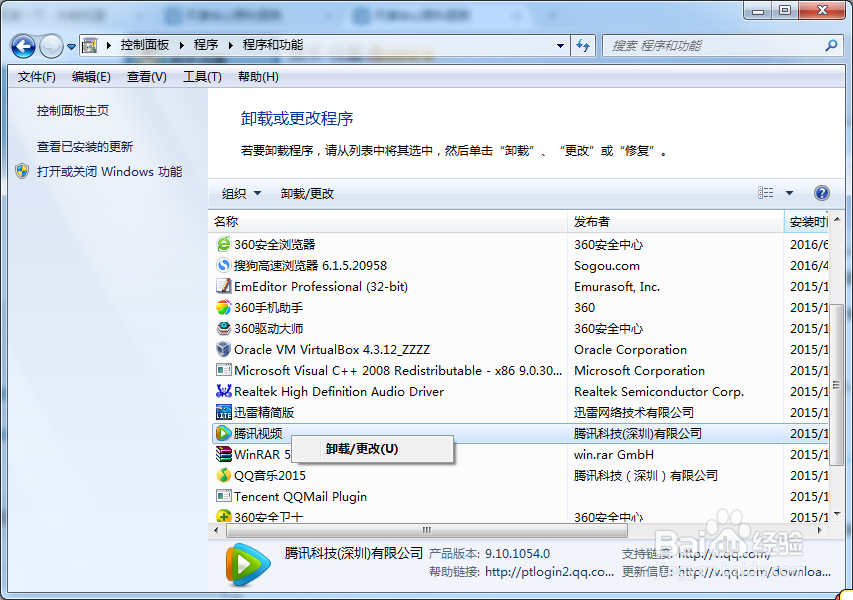The height and width of the screenshot is (600, 853).
Task: Sort by the 名称 column header
Action: [388, 221]
